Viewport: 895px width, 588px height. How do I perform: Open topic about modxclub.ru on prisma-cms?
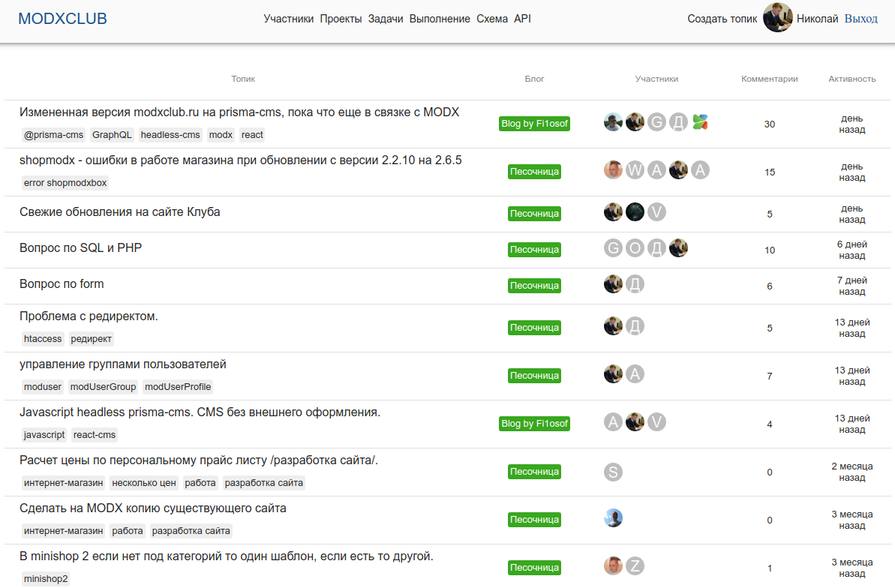[239, 112]
